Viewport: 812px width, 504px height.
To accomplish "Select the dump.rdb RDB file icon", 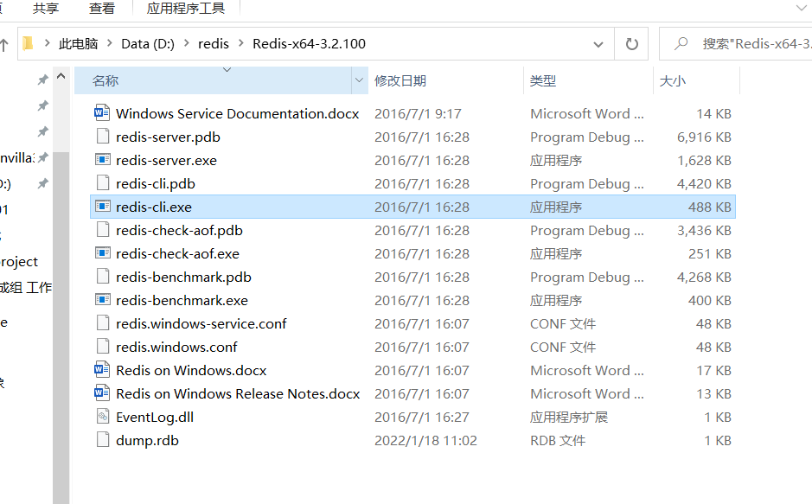I will coord(103,440).
